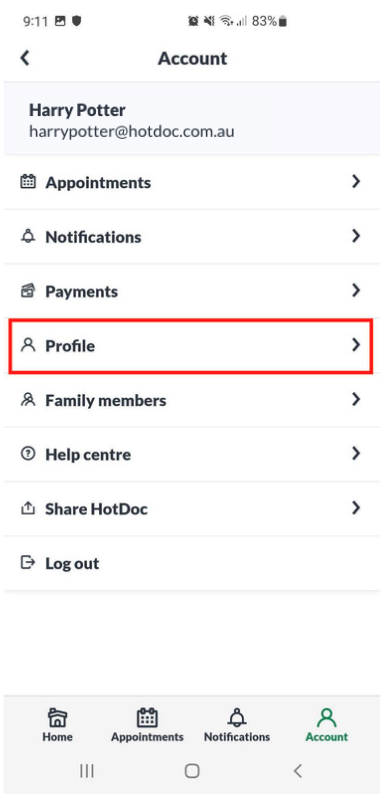Open the Share HotDoc option
This screenshot has width=386, height=797.
(x=192, y=508)
